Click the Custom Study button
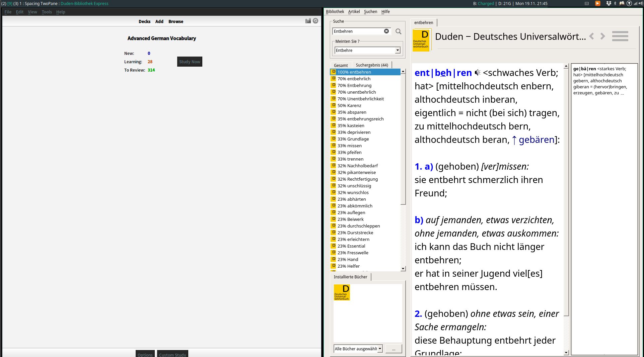The image size is (644, 357). click(x=172, y=355)
